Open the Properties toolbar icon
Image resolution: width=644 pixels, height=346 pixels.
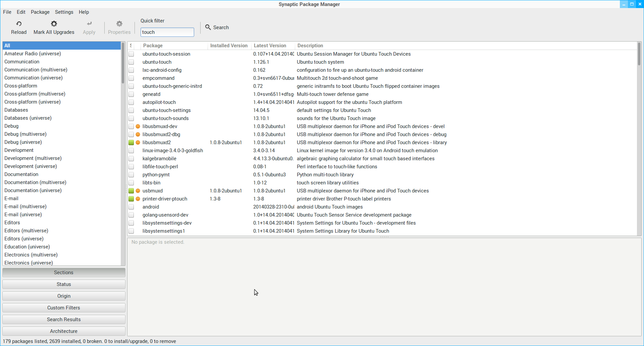(119, 24)
